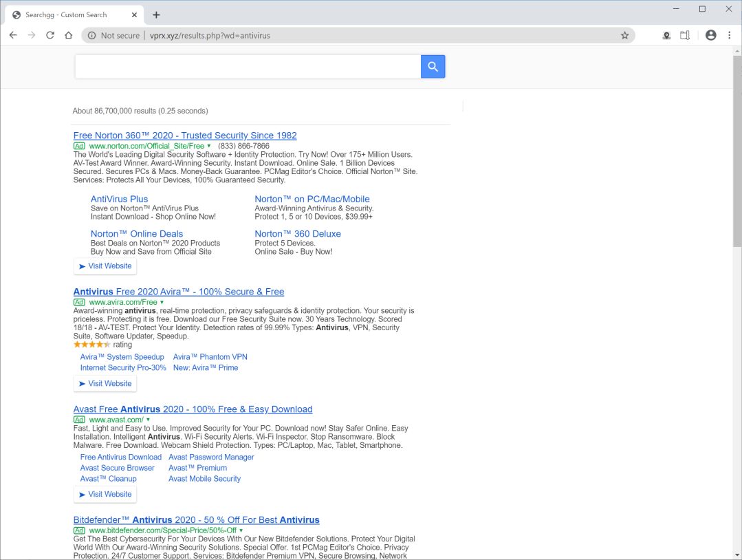Click the Avira System Speedup link
The image size is (742, 560).
122,357
